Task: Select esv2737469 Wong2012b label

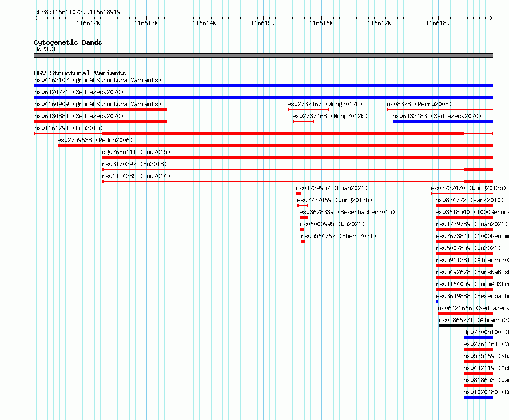Action: (x=335, y=200)
